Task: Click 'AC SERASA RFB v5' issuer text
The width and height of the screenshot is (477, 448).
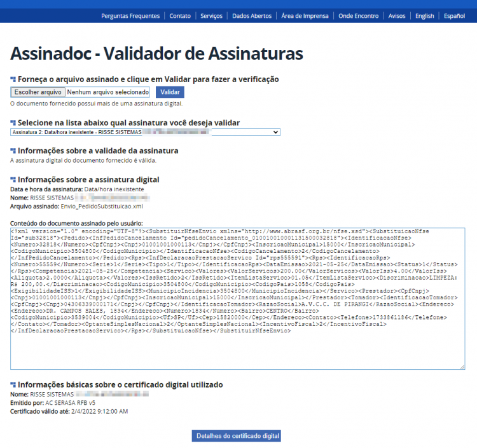Action: [x=70, y=403]
